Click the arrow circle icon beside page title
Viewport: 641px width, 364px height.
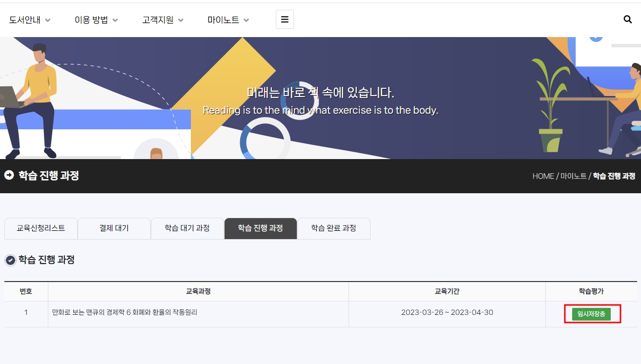[9, 175]
